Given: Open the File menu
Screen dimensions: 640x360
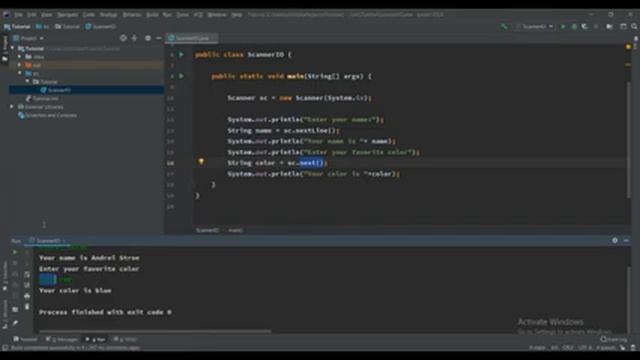Looking at the screenshot, I should (x=19, y=15).
